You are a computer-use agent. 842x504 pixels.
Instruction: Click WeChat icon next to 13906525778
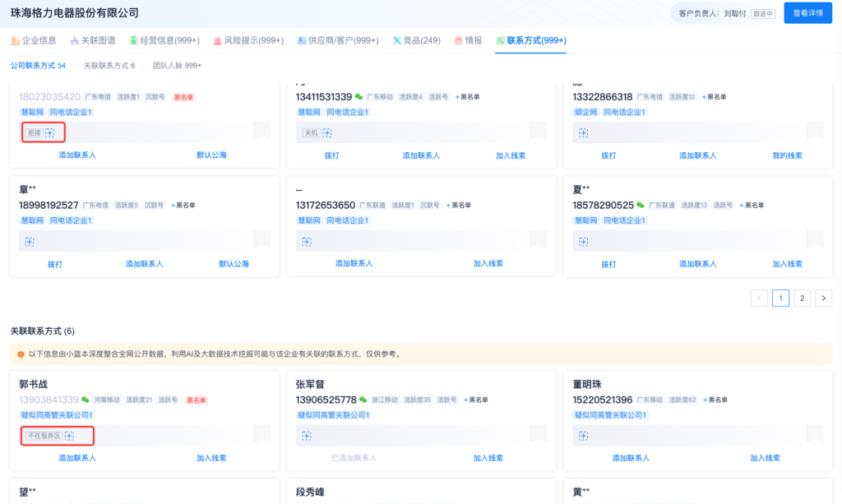point(362,400)
